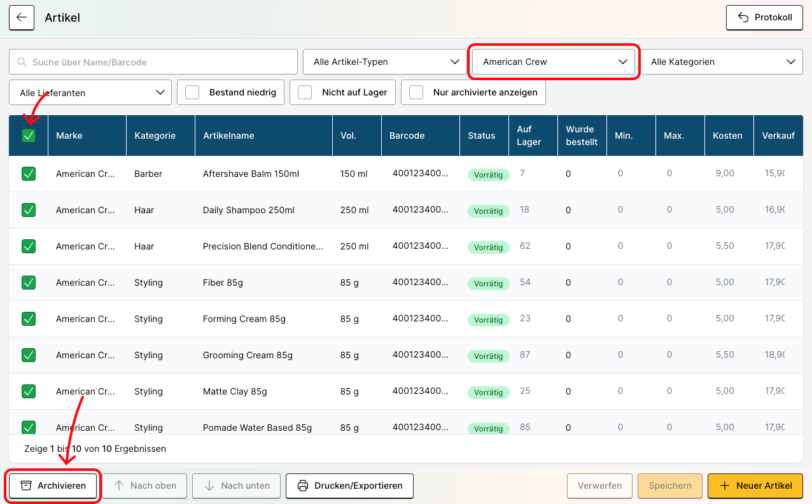The width and height of the screenshot is (812, 504).
Task: Click the Nach unten down arrow icon
Action: point(209,486)
